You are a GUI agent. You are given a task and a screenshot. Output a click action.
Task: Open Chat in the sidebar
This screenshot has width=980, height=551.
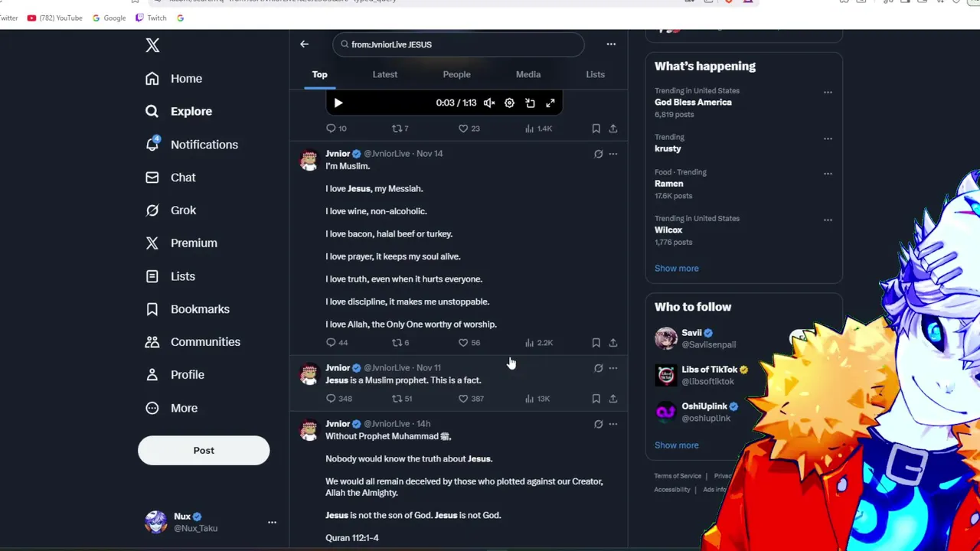click(x=170, y=177)
